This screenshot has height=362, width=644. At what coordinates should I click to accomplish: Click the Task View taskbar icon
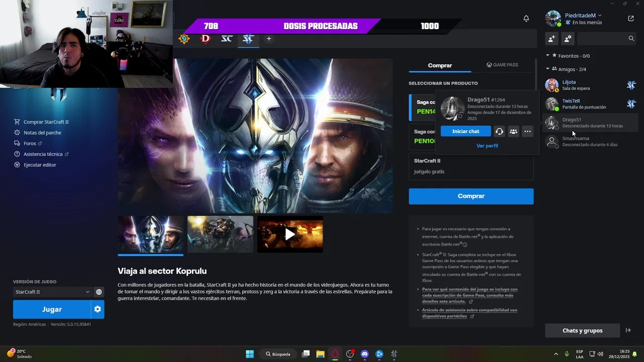pos(305,354)
